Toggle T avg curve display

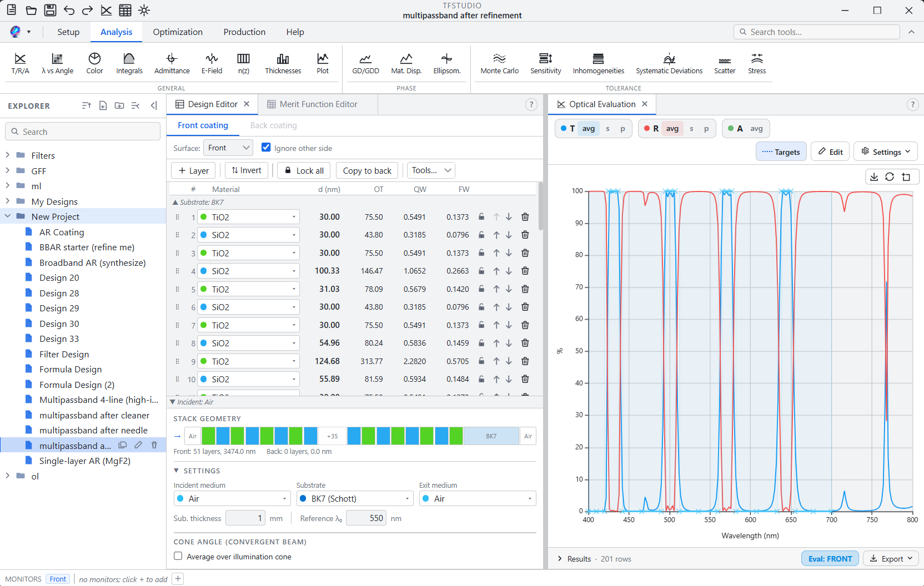pyautogui.click(x=588, y=129)
